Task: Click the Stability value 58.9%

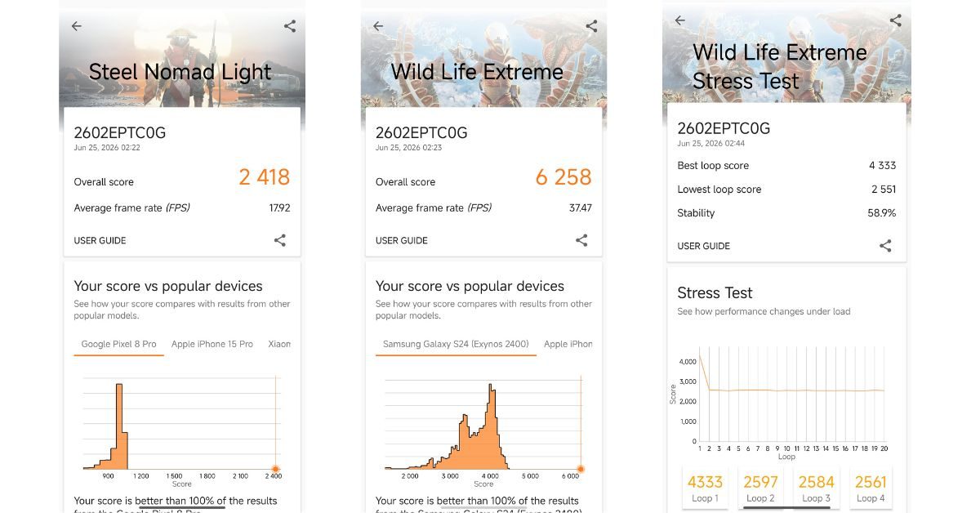Action: tap(882, 213)
